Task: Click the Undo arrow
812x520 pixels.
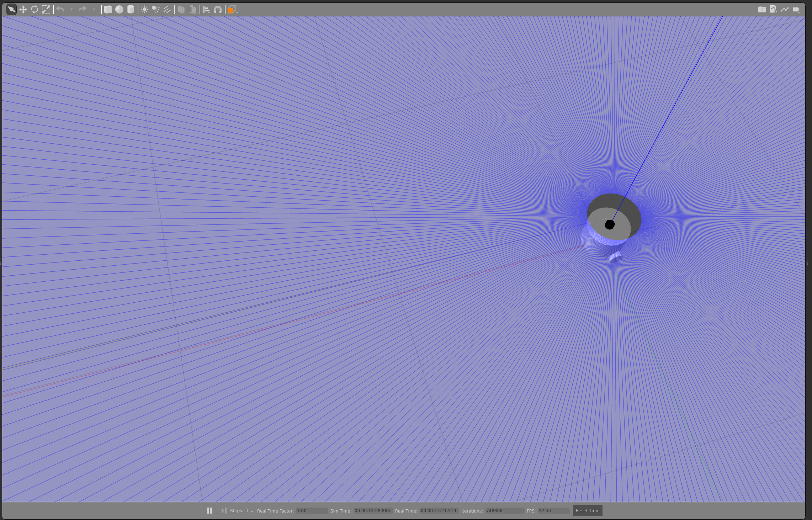Action: pyautogui.click(x=60, y=10)
